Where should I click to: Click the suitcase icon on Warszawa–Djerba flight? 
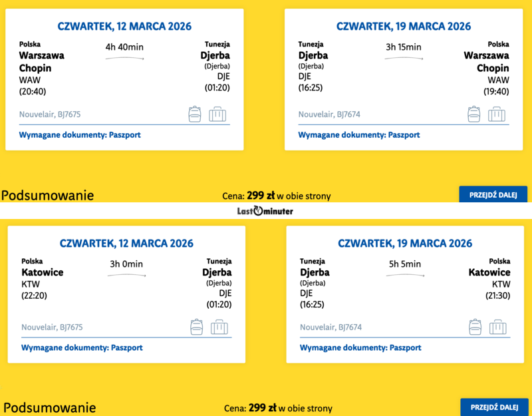pos(217,114)
